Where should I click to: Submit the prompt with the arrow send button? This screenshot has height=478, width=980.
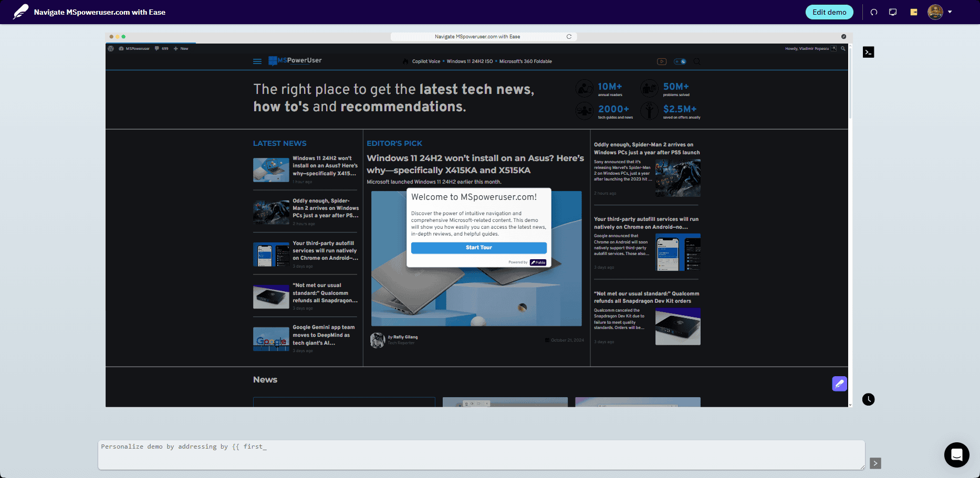(875, 463)
